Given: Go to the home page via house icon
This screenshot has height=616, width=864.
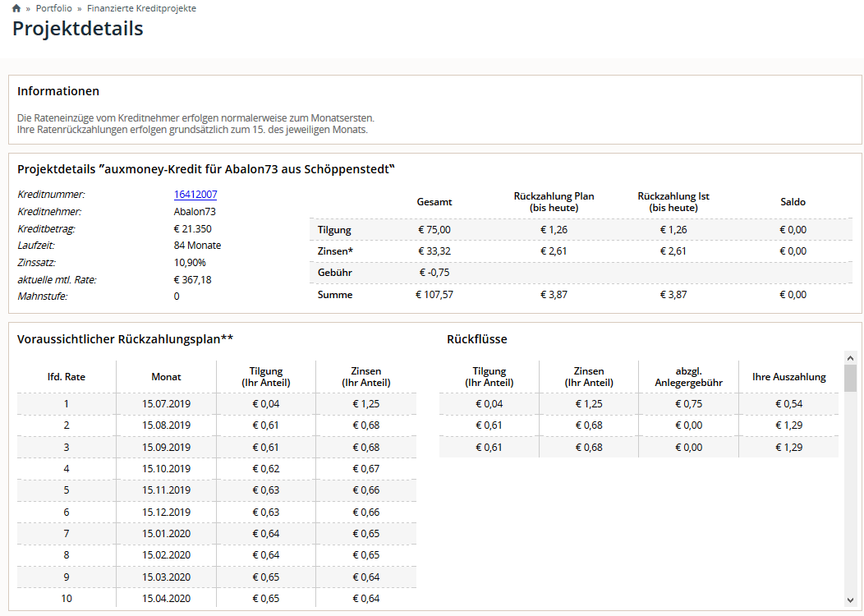Looking at the screenshot, I should pos(16,8).
